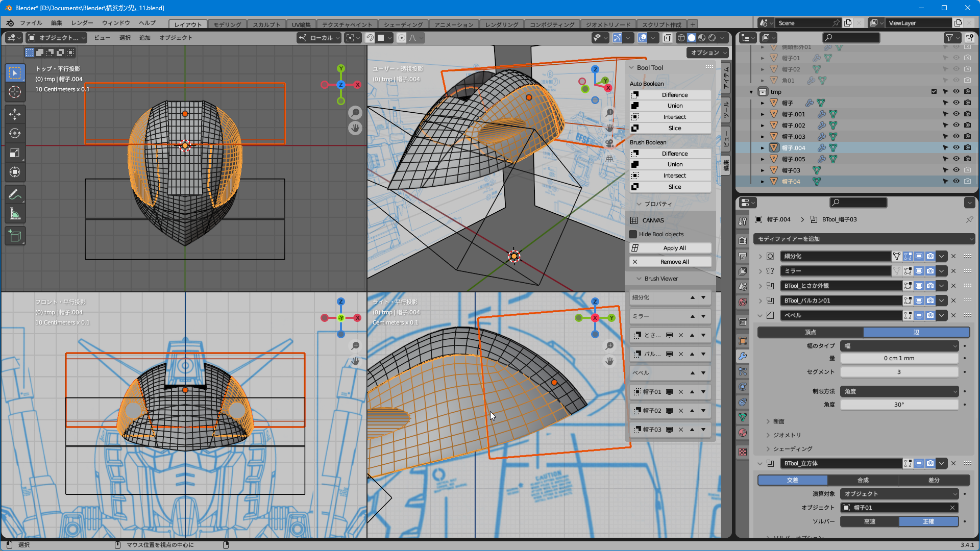The height and width of the screenshot is (551, 980).
Task: Hide 帽子.005 with its eye icon
Action: [x=956, y=159]
